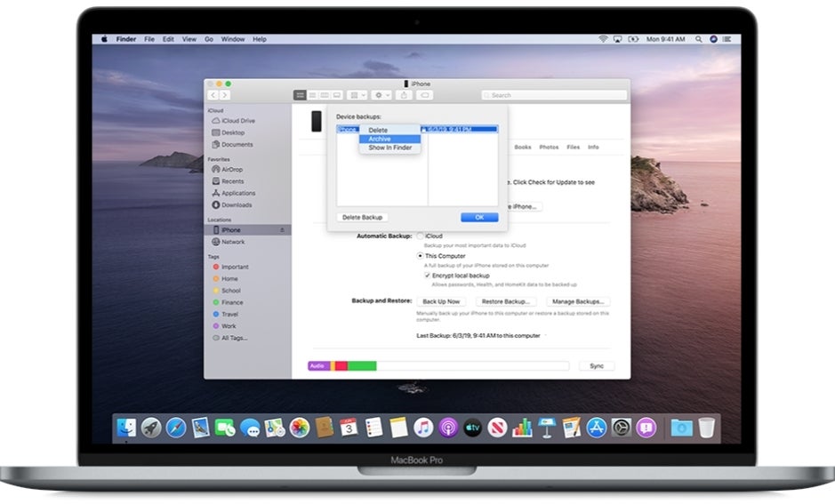
Task: Launch Photos from the Dock
Action: pos(300,428)
